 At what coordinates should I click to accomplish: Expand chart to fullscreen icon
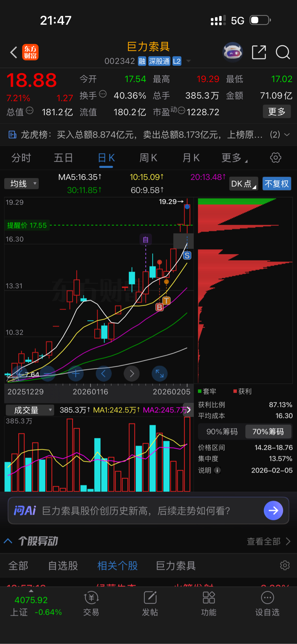[x=160, y=374]
